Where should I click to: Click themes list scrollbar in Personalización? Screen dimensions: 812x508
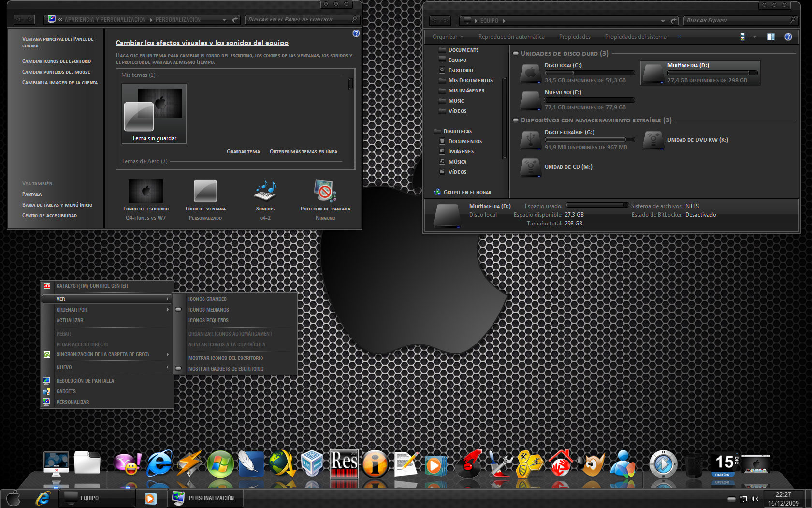[x=351, y=83]
